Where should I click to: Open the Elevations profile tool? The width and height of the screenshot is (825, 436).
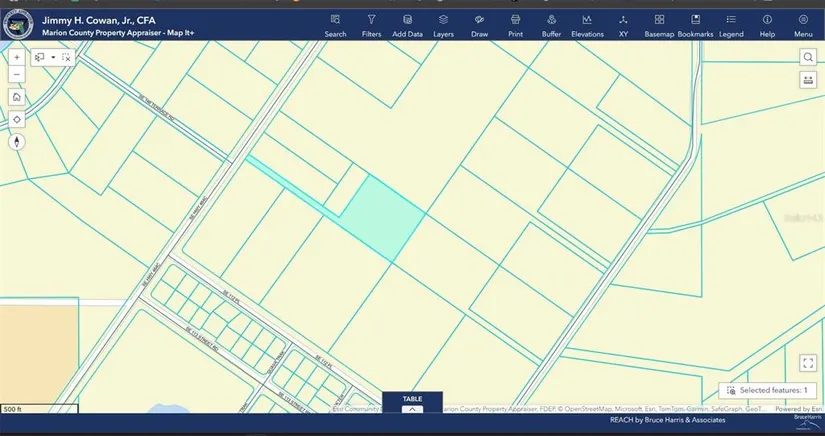tap(587, 25)
